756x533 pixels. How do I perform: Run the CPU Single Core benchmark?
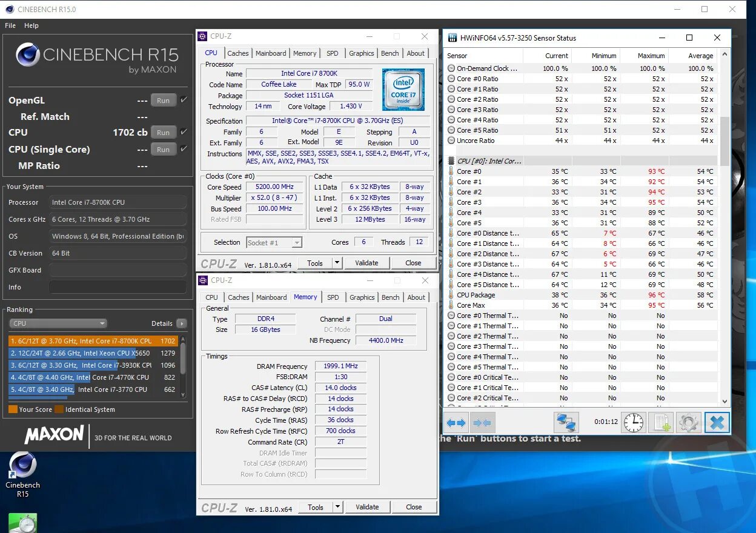tap(164, 150)
